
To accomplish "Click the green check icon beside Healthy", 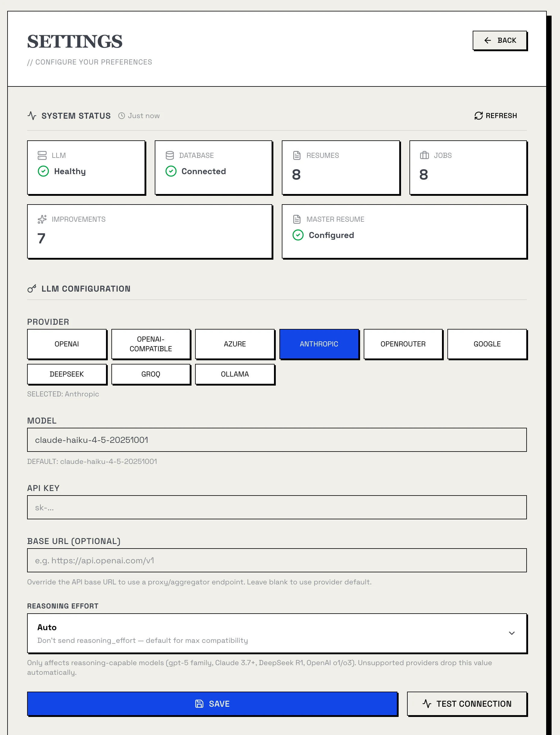I will (x=43, y=171).
